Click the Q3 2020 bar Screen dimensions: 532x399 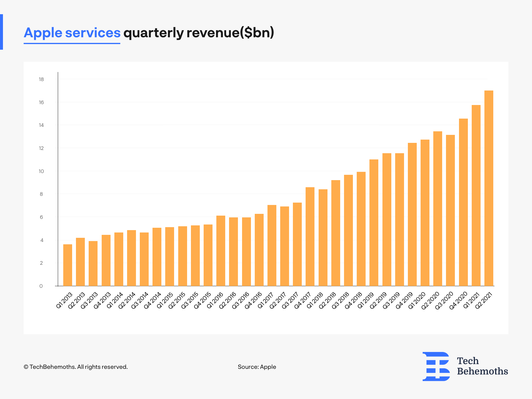450,210
